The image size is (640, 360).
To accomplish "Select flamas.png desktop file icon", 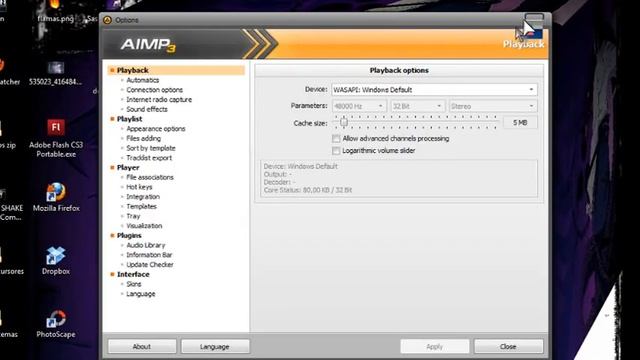I will (x=55, y=12).
